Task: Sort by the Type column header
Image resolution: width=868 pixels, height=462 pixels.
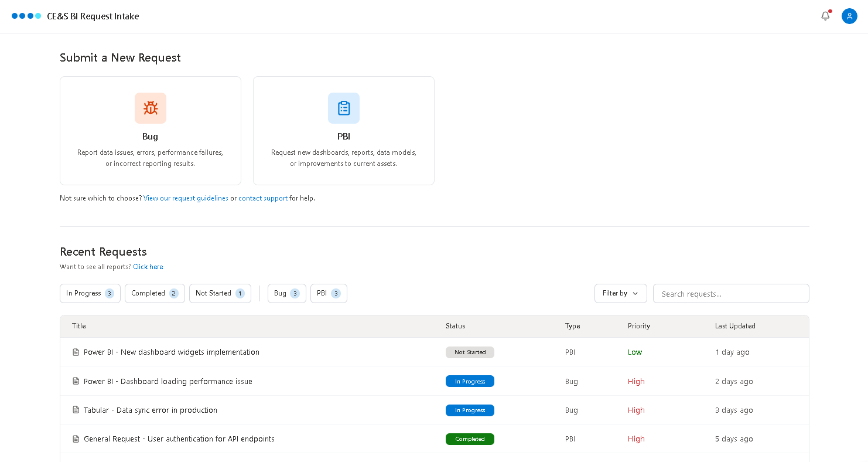Action: coord(573,326)
